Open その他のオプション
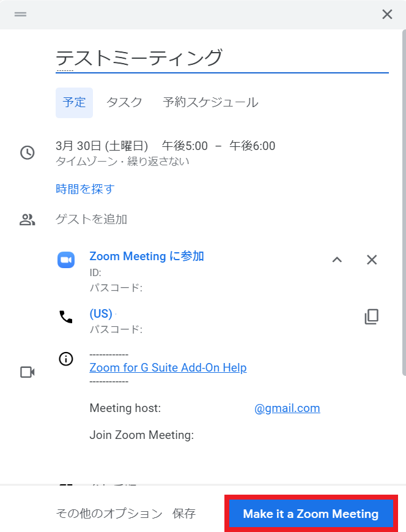 [109, 514]
